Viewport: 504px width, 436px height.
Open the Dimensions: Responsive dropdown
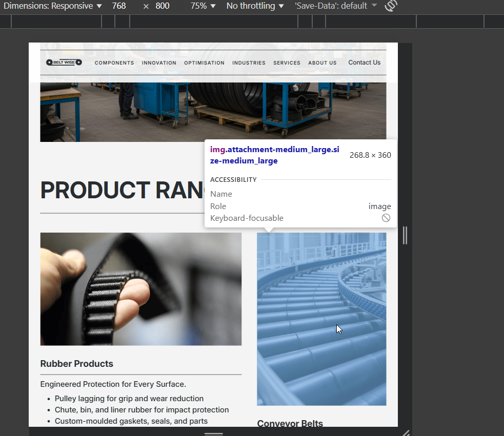[x=53, y=6]
